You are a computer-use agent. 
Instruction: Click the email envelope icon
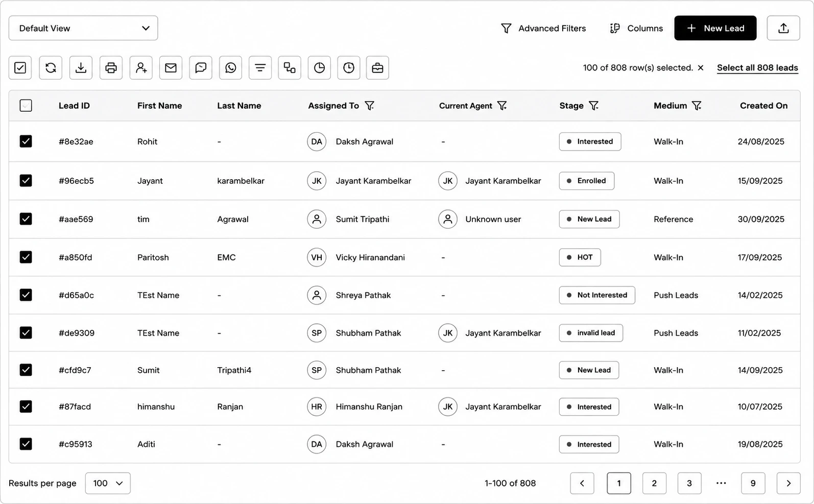(171, 67)
